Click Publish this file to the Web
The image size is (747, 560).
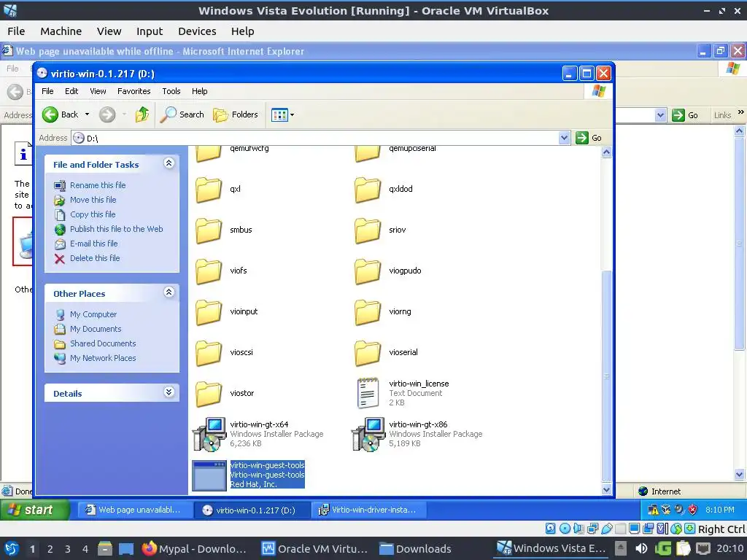pos(116,229)
